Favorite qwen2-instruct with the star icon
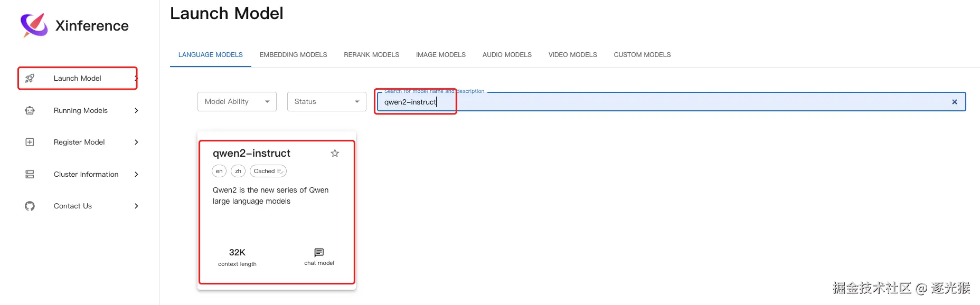Viewport: 980px width, 305px height. 335,153
